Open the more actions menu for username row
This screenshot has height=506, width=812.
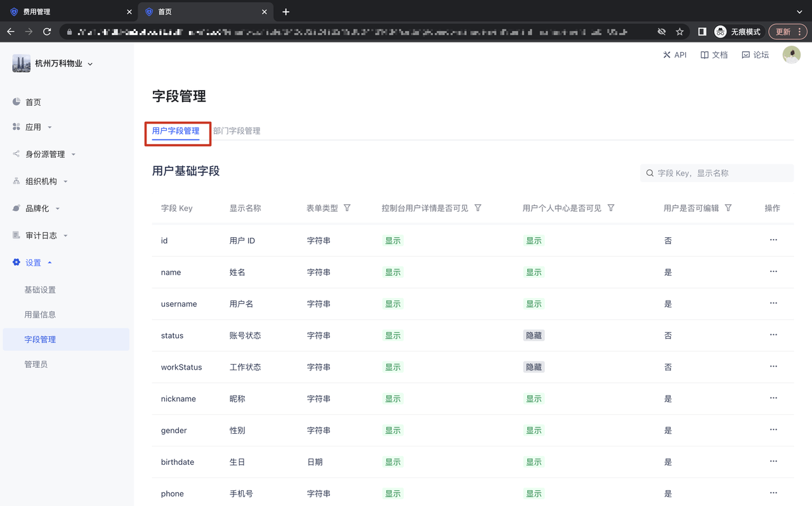[773, 303]
